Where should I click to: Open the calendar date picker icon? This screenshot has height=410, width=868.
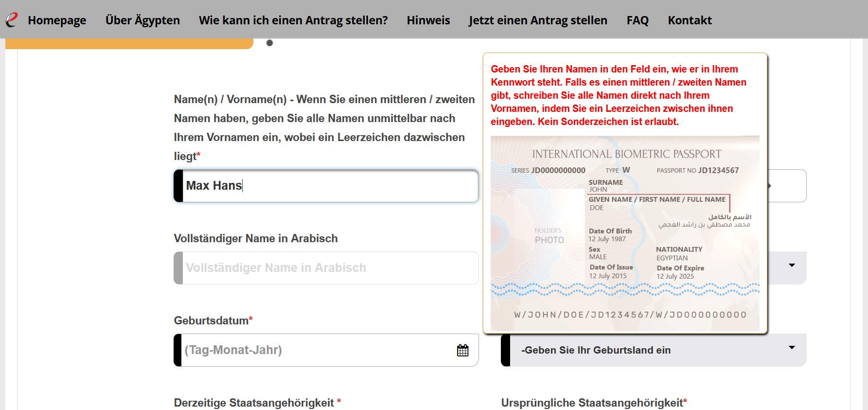[x=462, y=350]
